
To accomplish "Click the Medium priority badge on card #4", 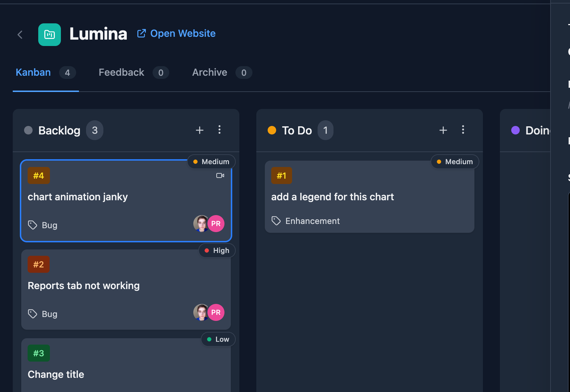I will pyautogui.click(x=211, y=162).
